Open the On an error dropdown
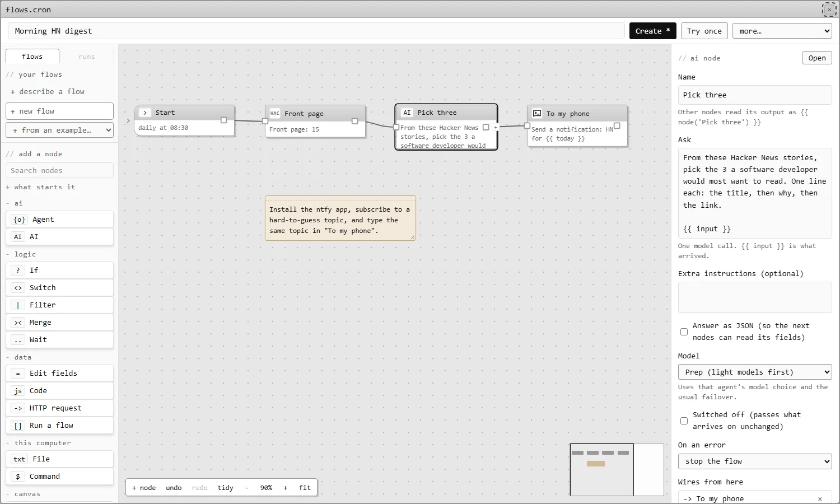Screen dimensions: 840x504 pos(755,461)
